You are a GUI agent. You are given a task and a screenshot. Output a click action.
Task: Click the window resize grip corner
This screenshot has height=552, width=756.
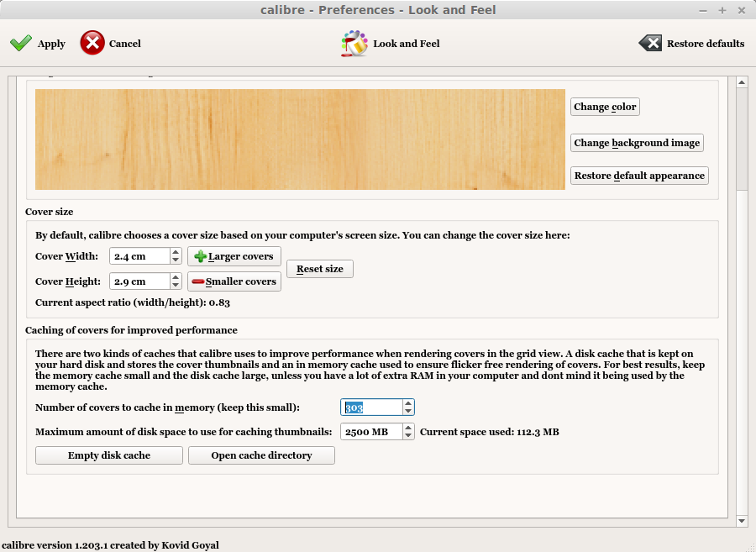click(x=751, y=547)
